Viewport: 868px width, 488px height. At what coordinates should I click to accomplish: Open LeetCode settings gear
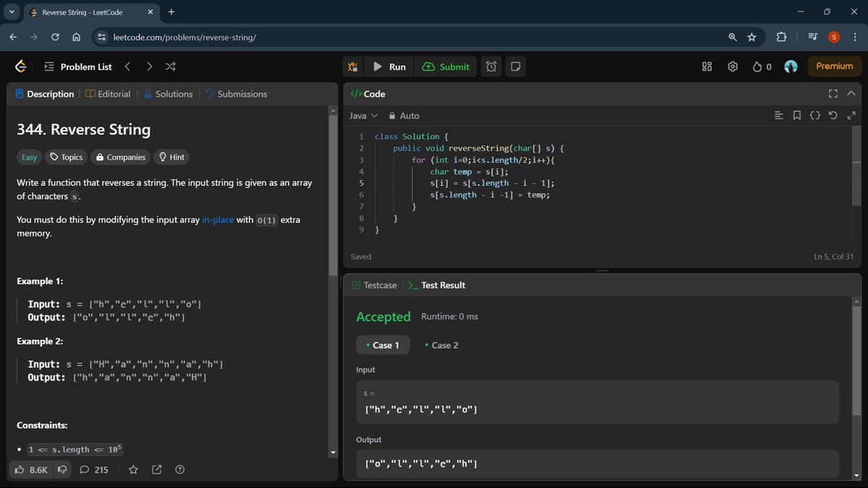(x=733, y=67)
